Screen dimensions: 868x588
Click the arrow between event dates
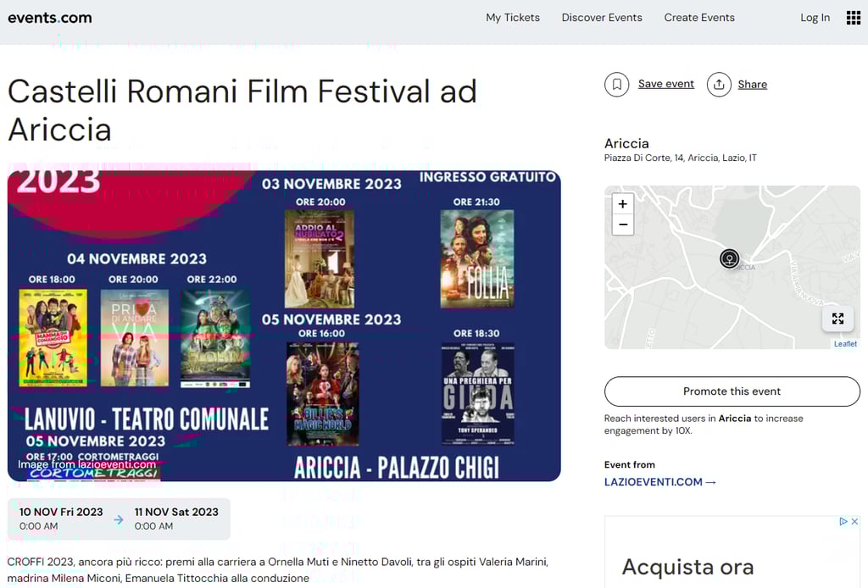[119, 519]
